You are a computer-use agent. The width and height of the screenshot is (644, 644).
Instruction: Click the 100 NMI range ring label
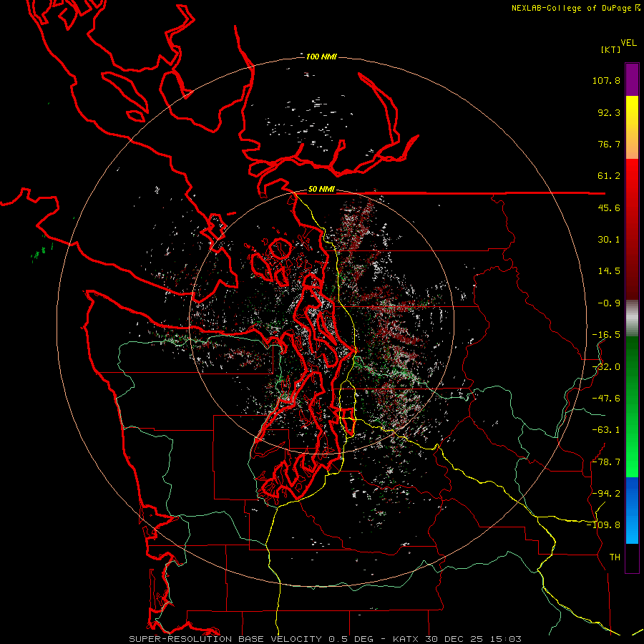point(321,57)
